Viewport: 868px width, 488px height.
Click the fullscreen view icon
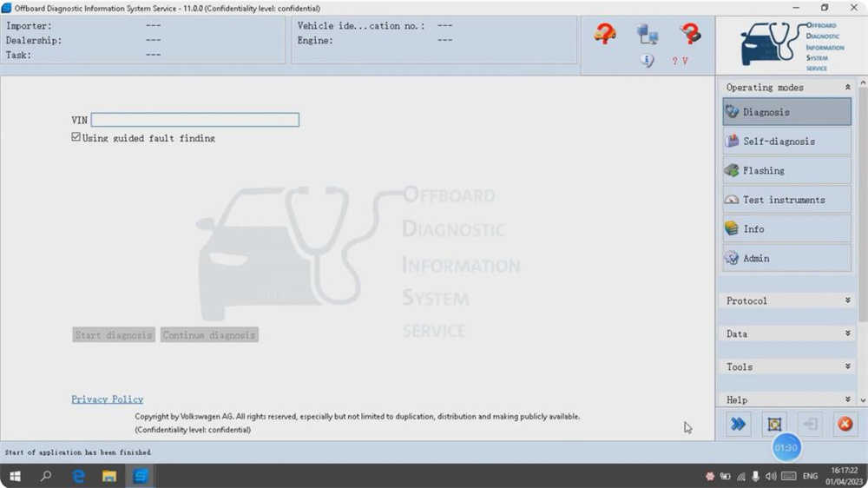(x=774, y=425)
